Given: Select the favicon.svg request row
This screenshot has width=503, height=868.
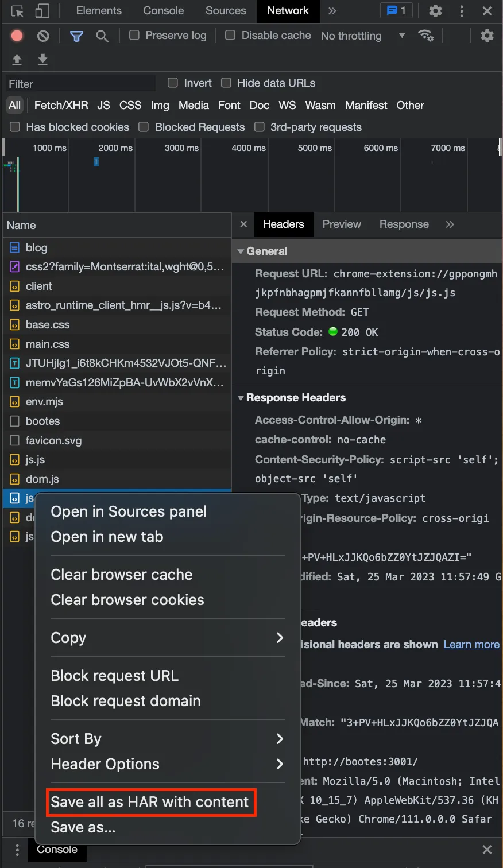Looking at the screenshot, I should (116, 440).
